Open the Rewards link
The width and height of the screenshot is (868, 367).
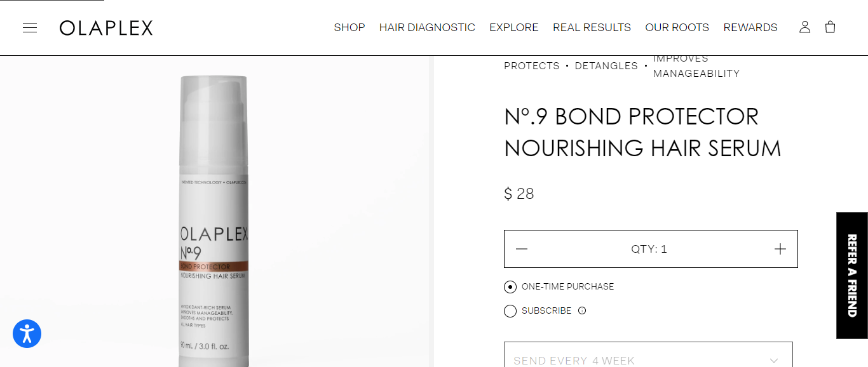click(750, 27)
